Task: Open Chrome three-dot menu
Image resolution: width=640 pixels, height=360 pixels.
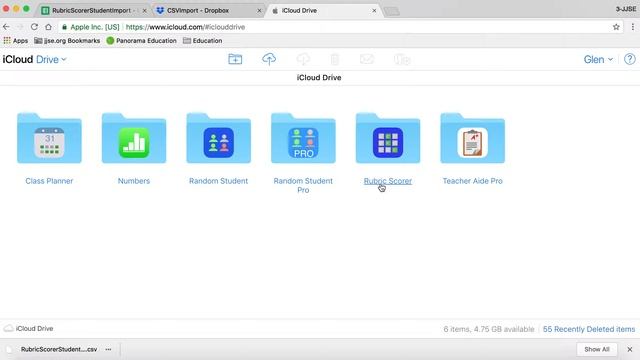Action: click(632, 27)
